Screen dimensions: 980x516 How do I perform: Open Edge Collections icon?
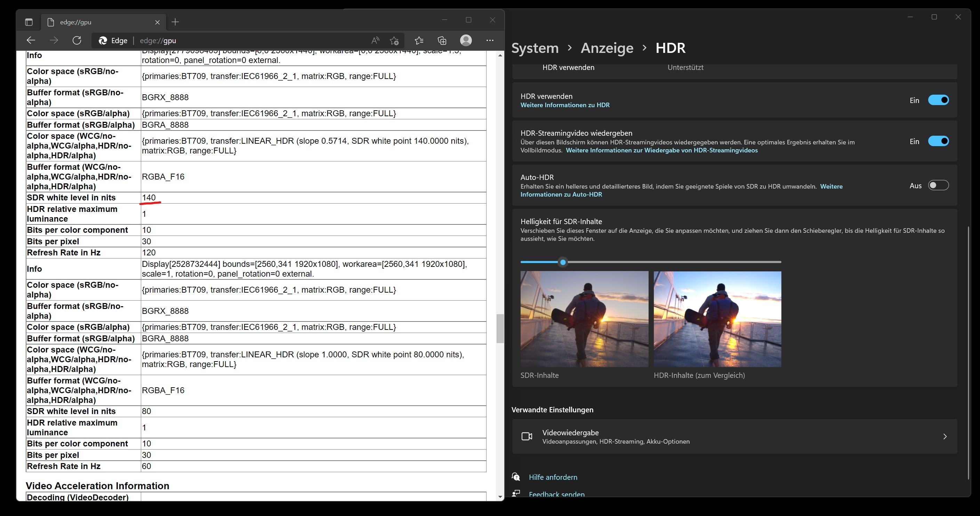(442, 40)
